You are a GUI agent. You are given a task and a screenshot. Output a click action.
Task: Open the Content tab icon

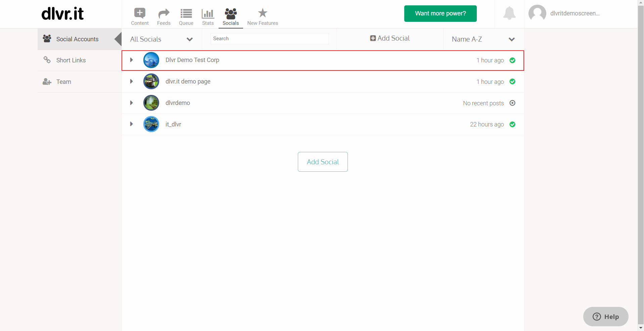[140, 13]
